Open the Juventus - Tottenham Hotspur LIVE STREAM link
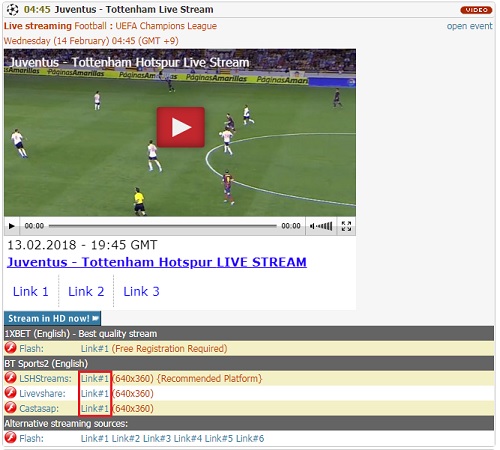Screen dimensions: 500x450 point(157,262)
